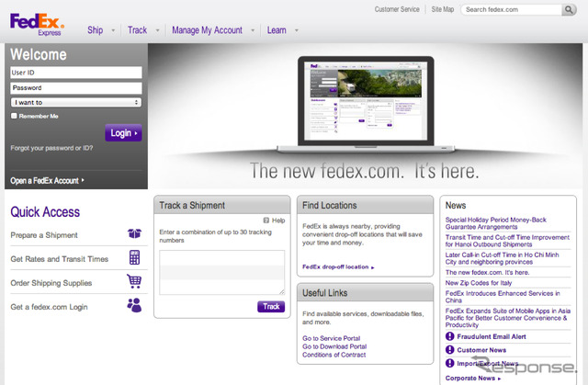Open Later Call-in Ho Chi Minh news
This screenshot has height=385, width=588.
503,258
